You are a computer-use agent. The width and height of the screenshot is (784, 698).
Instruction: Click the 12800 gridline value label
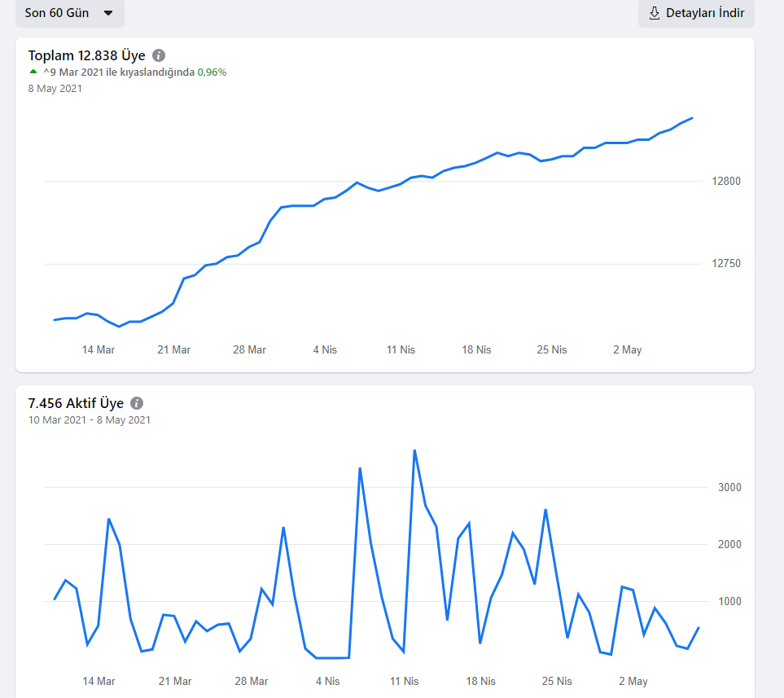[x=726, y=181]
